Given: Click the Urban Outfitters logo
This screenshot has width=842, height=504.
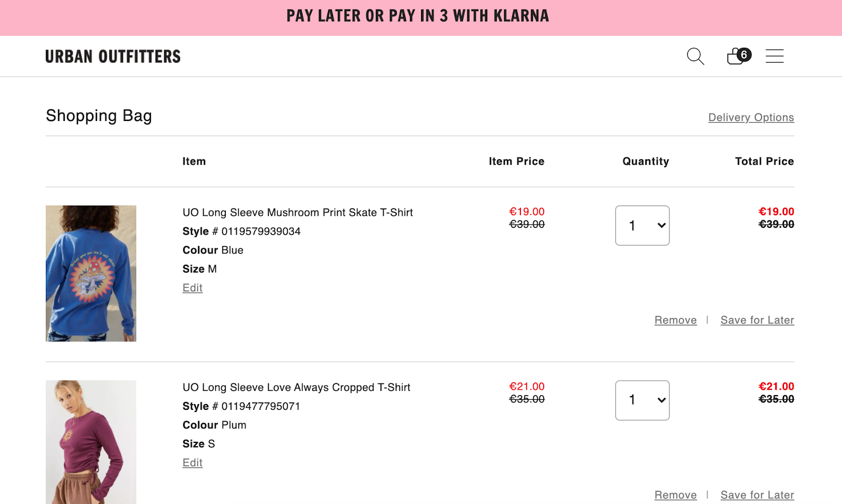Looking at the screenshot, I should [113, 56].
